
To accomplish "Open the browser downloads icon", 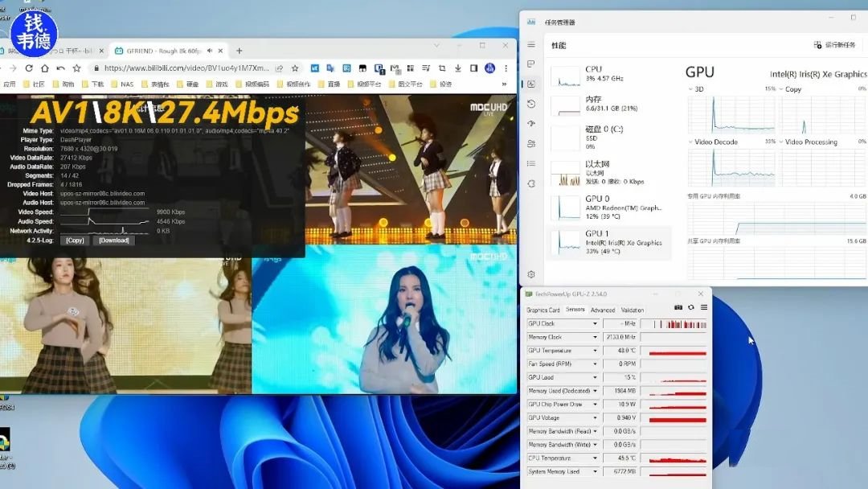I will pos(458,68).
